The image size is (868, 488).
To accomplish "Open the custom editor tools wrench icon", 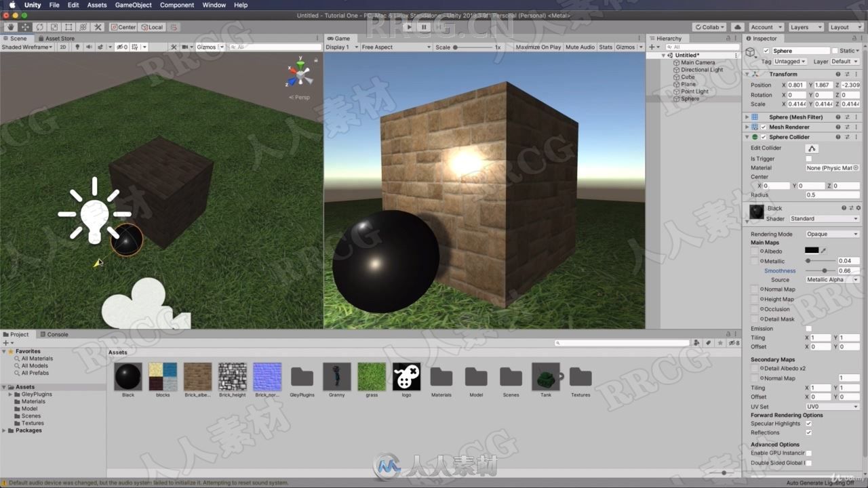I will click(98, 27).
